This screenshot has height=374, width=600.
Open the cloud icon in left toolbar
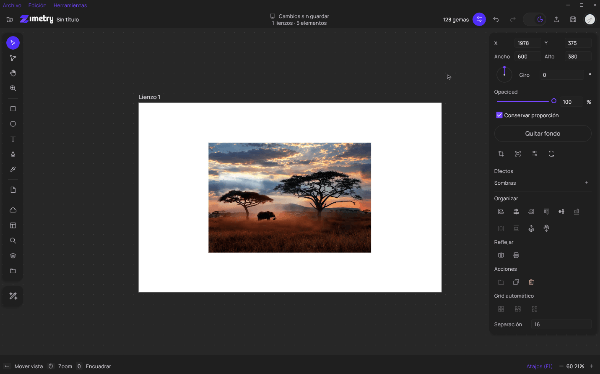coord(13,210)
